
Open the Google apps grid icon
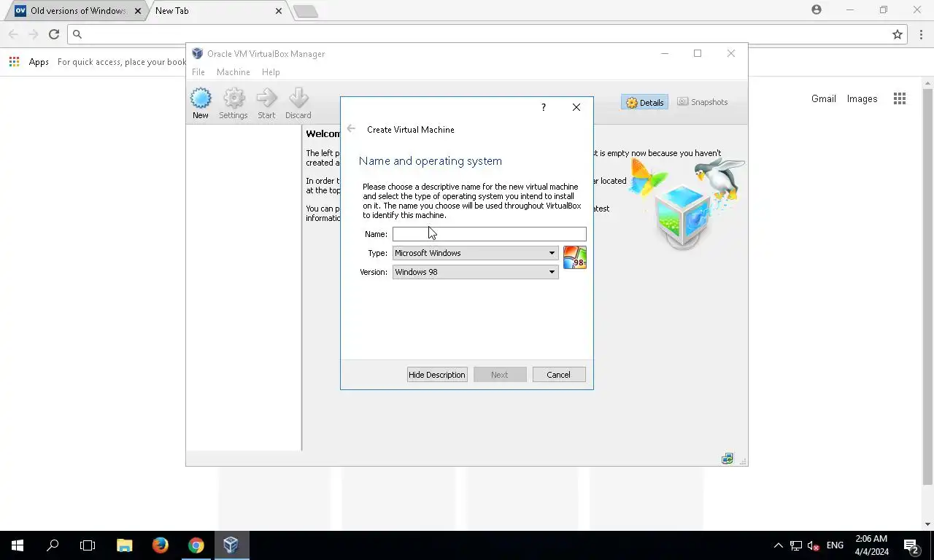[x=900, y=98]
